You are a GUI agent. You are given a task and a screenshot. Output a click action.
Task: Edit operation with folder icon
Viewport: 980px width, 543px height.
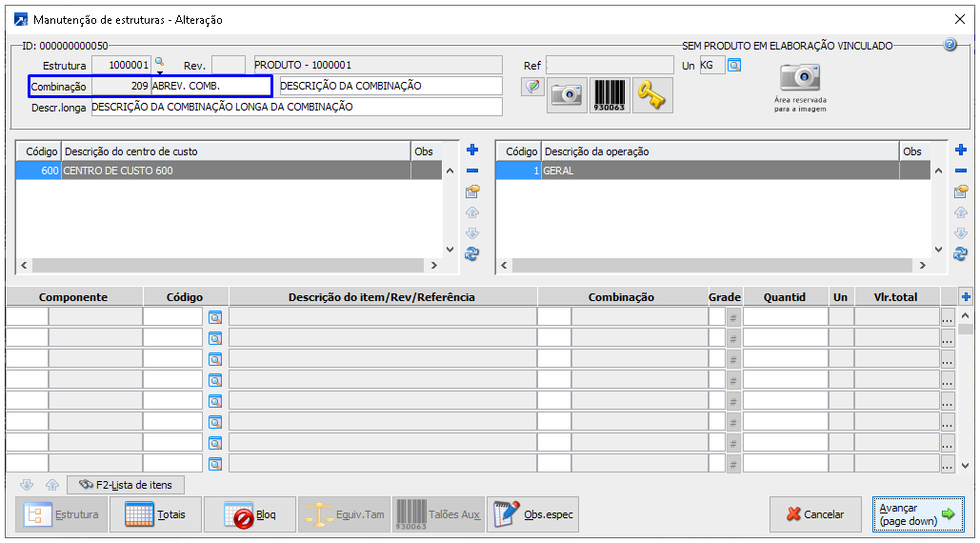click(x=961, y=191)
